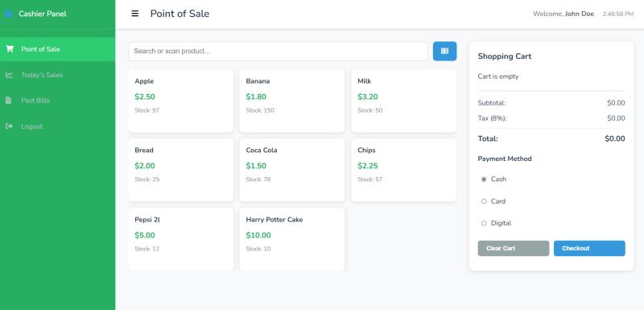Add Coca Cola product to cart
644x310 pixels.
pos(292,170)
